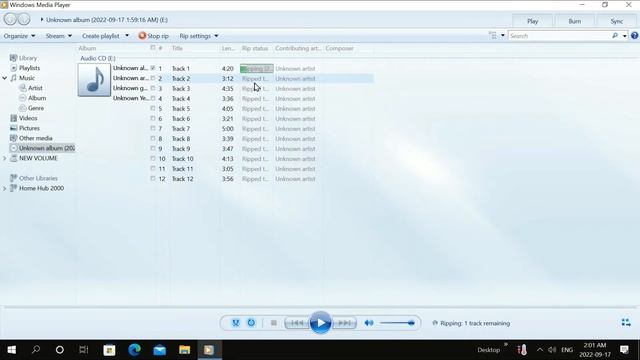This screenshot has height=360, width=640.
Task: Click Create playlist
Action: coord(101,36)
